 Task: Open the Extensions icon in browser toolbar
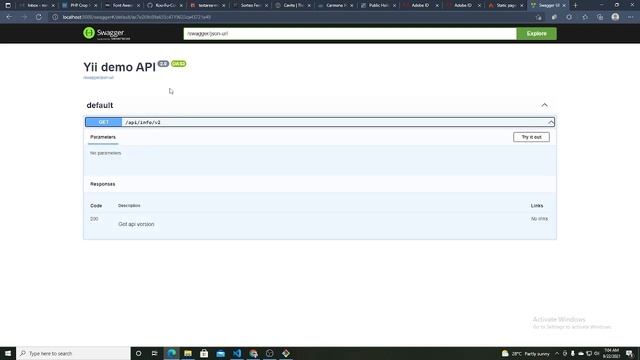tap(569, 17)
